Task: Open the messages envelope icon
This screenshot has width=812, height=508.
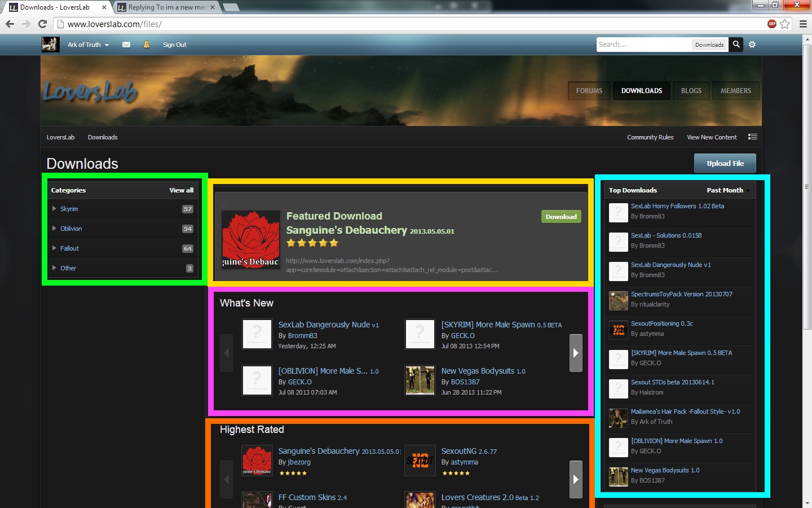Action: tap(126, 45)
